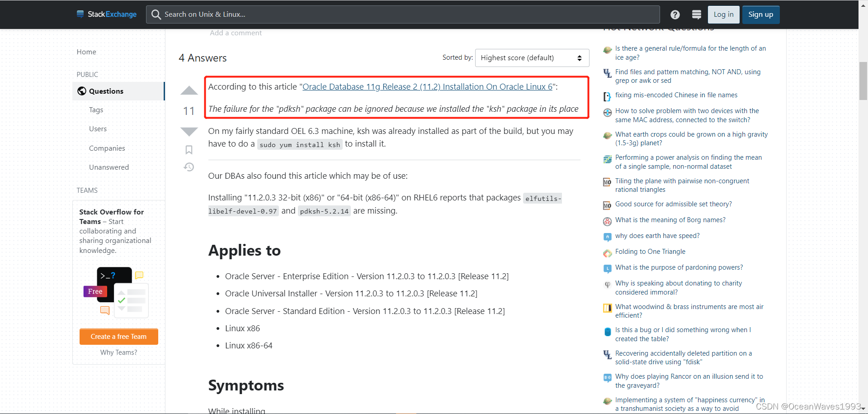Open Unanswered in the sidebar
Viewport: 868px width, 414px height.
(109, 167)
